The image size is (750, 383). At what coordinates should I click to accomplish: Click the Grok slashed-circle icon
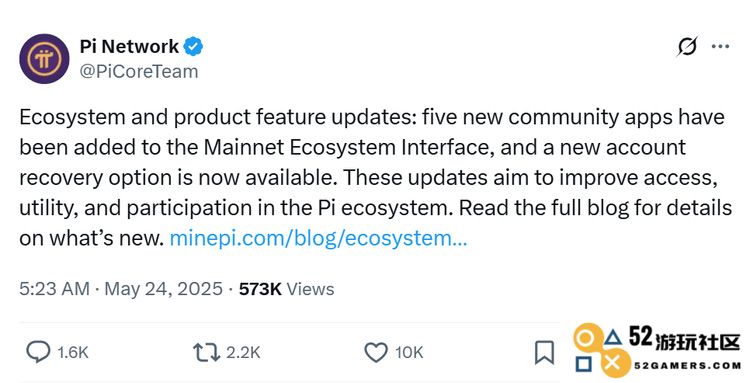tap(687, 46)
